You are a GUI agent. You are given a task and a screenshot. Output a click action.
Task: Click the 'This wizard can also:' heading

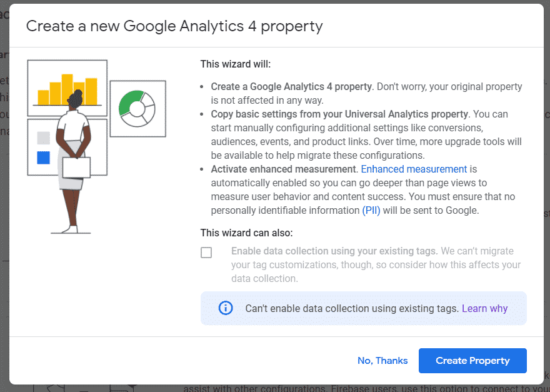(x=246, y=233)
